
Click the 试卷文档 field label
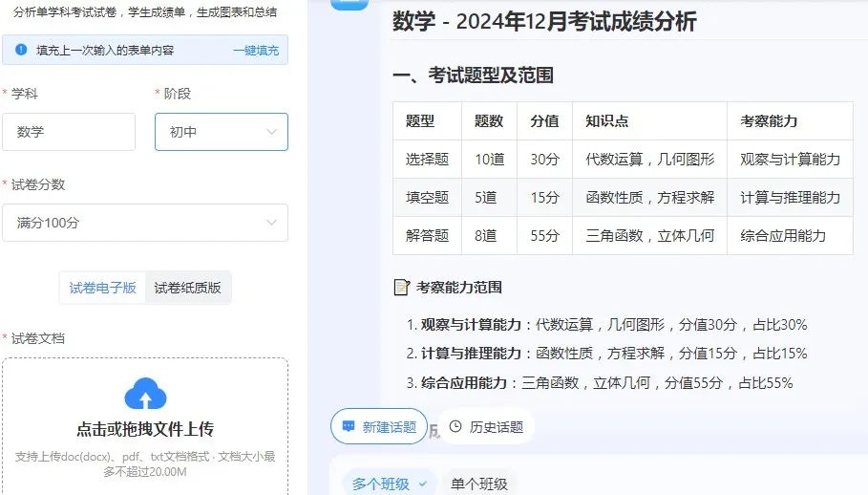37,338
